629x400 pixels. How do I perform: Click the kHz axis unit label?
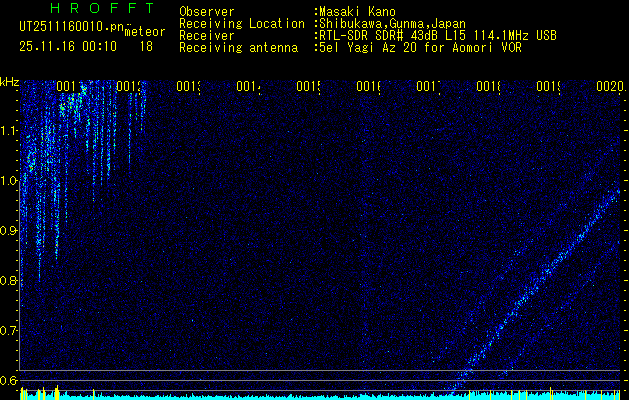point(10,81)
